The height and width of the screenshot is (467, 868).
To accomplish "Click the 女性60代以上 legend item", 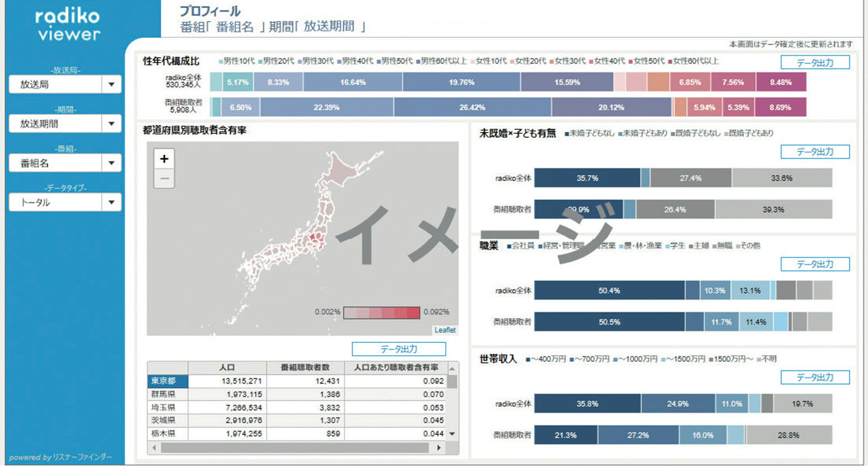I will pos(694,61).
